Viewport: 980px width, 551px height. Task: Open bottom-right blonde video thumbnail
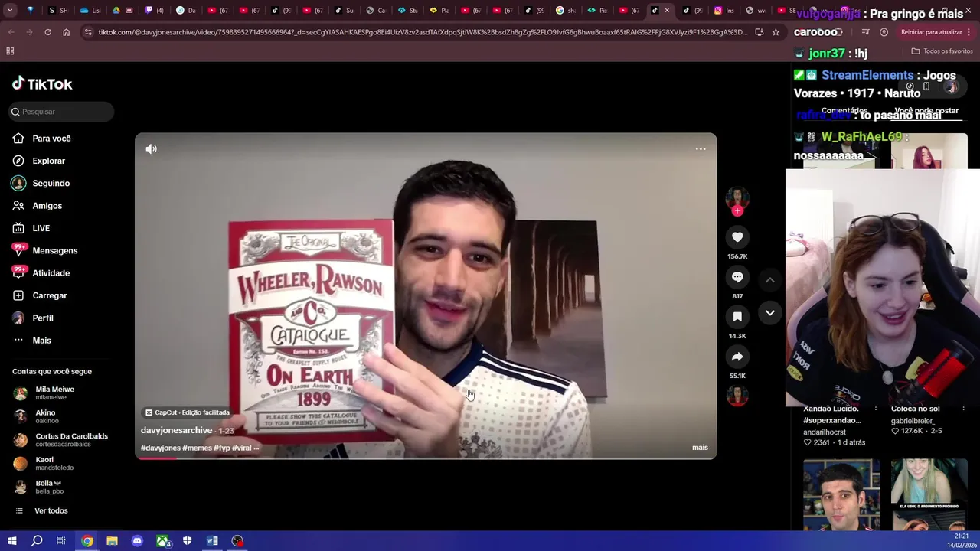tap(929, 494)
